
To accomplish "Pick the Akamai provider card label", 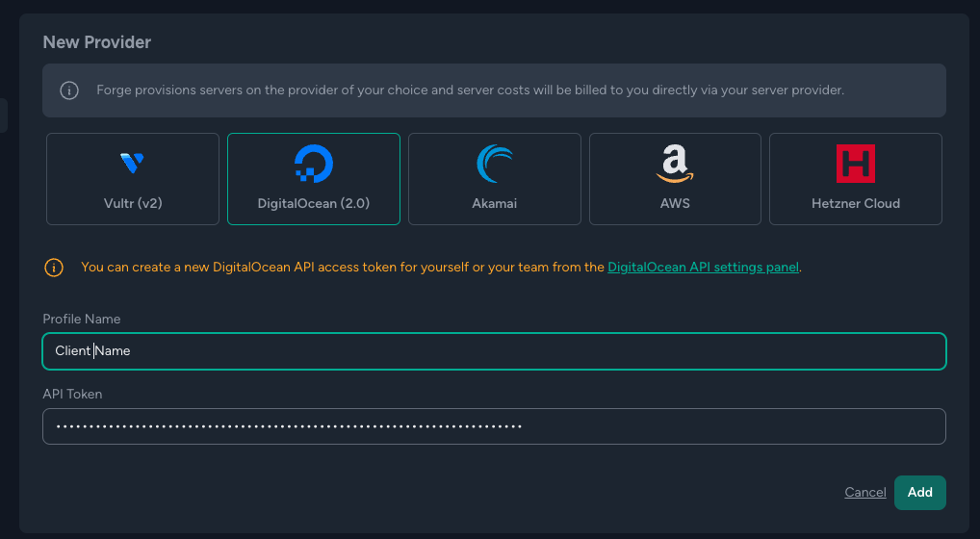I will click(x=495, y=204).
